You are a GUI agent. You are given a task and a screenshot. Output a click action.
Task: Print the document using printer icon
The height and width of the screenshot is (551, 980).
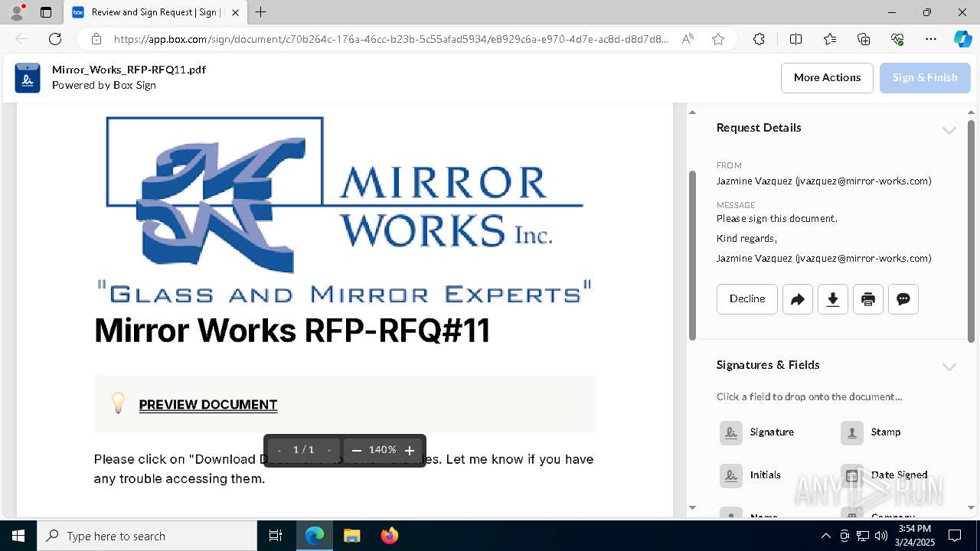click(x=867, y=299)
